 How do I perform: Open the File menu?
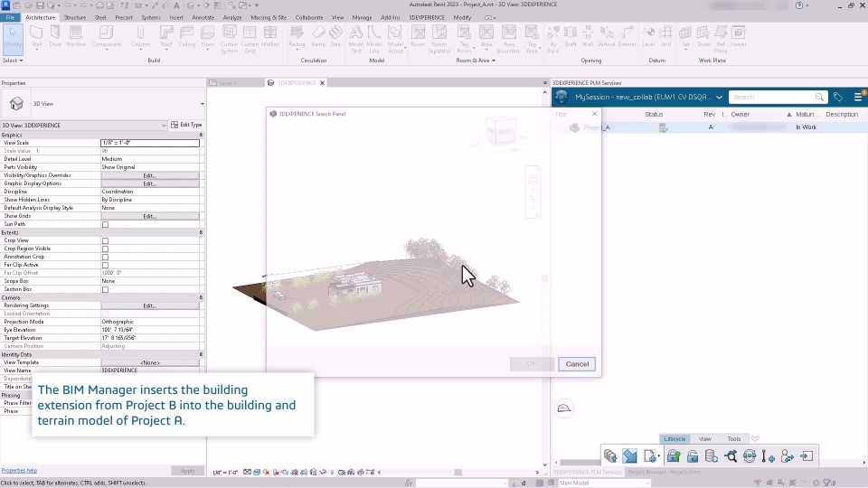[x=10, y=17]
